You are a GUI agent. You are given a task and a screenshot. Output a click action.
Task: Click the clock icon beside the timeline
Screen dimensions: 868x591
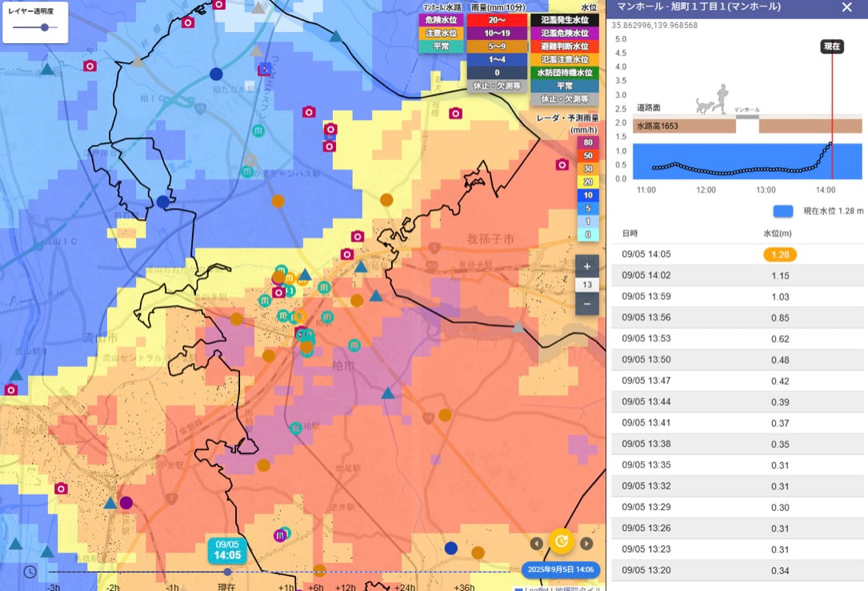(x=30, y=572)
